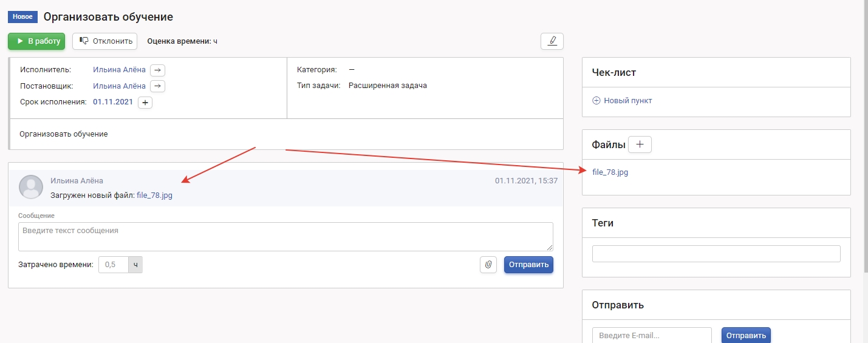
Task: Click the Введите E-mail input field
Action: (651, 335)
